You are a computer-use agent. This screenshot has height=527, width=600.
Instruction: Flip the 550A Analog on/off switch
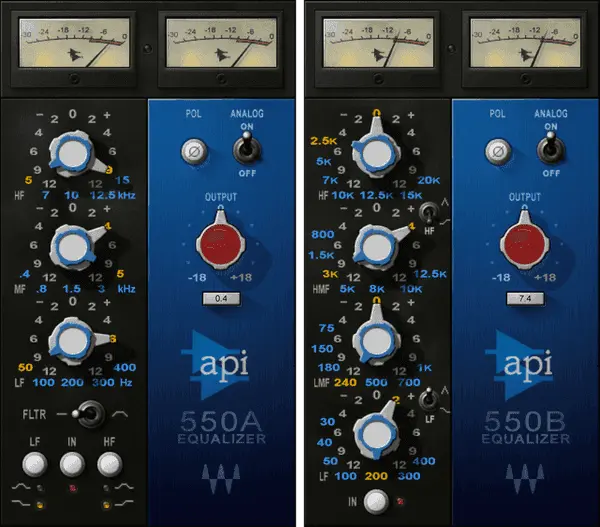click(247, 149)
